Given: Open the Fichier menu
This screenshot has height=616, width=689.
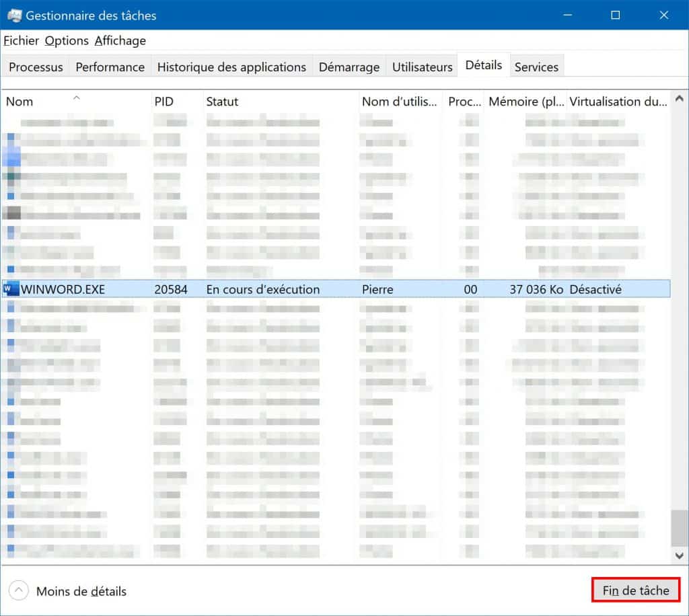Looking at the screenshot, I should (21, 41).
